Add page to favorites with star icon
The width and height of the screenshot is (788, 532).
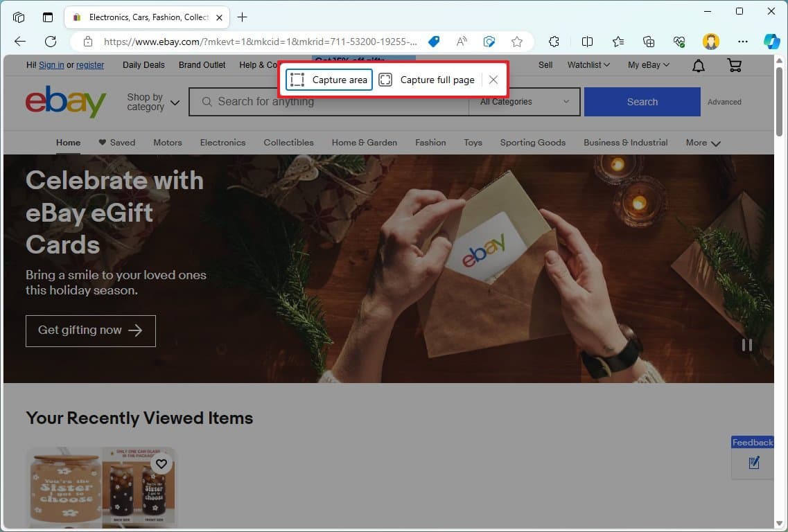coord(517,42)
